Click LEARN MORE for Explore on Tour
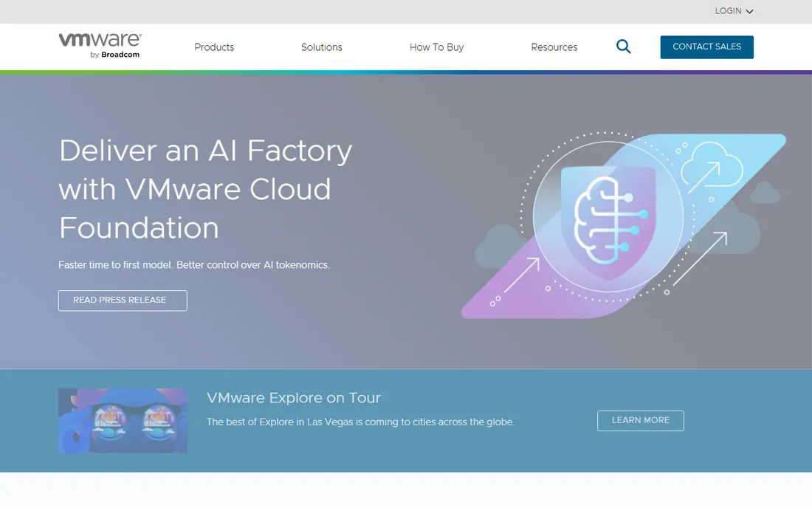The height and width of the screenshot is (508, 812). (x=641, y=420)
